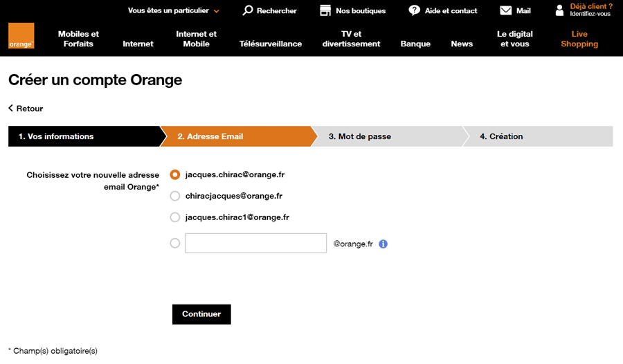Click the Nos boutiques store icon
The image size is (623, 364).
pyautogui.click(x=325, y=11)
